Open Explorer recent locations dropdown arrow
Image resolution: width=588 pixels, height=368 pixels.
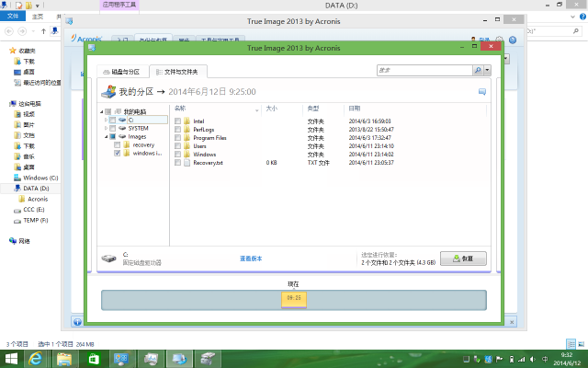pos(33,31)
